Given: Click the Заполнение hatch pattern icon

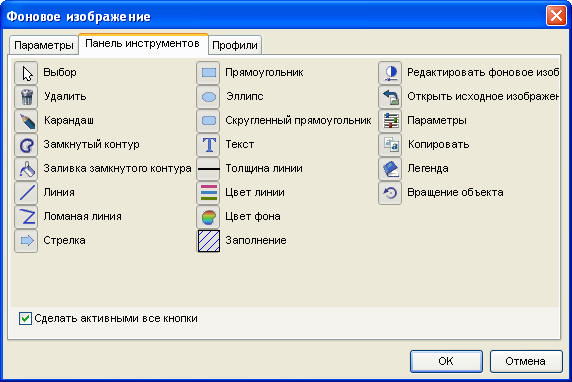Looking at the screenshot, I should point(209,241).
